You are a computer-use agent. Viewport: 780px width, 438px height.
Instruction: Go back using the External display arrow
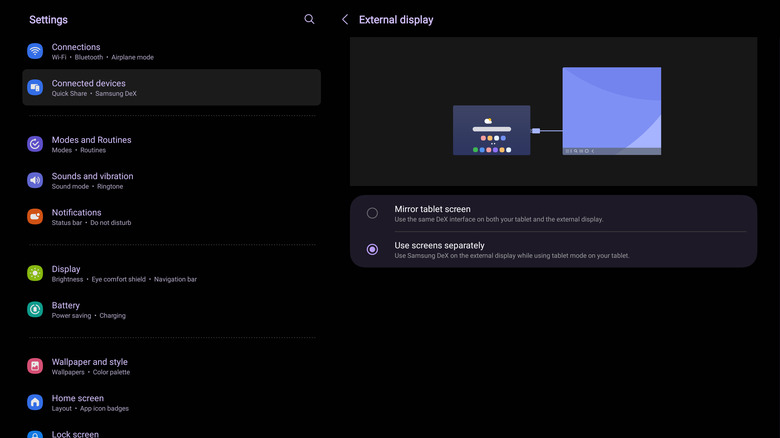point(345,19)
